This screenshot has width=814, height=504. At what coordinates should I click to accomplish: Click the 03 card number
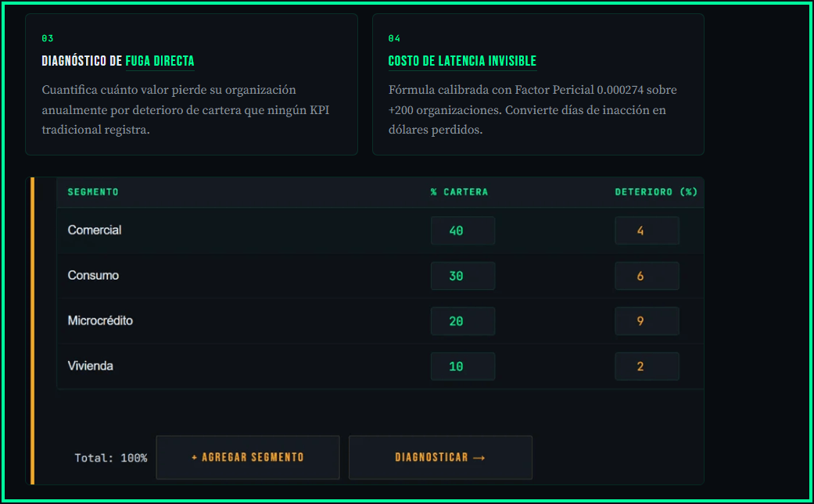tap(47, 38)
